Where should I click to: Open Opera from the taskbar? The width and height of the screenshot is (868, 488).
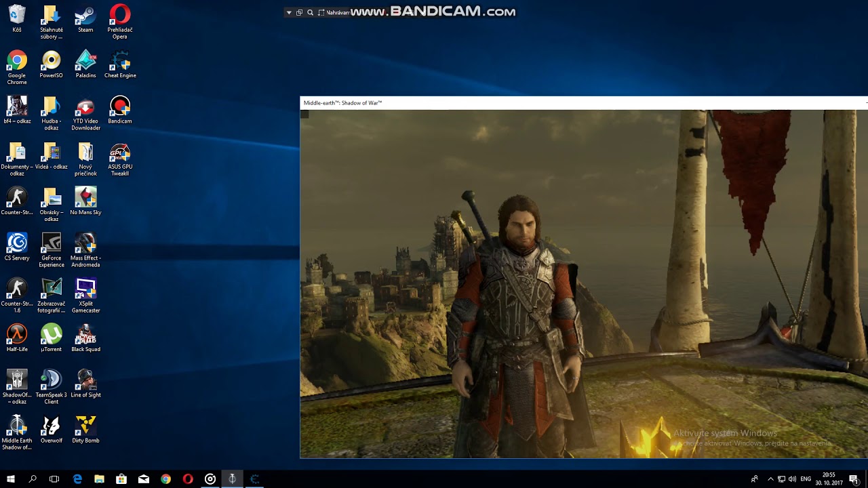point(188,479)
